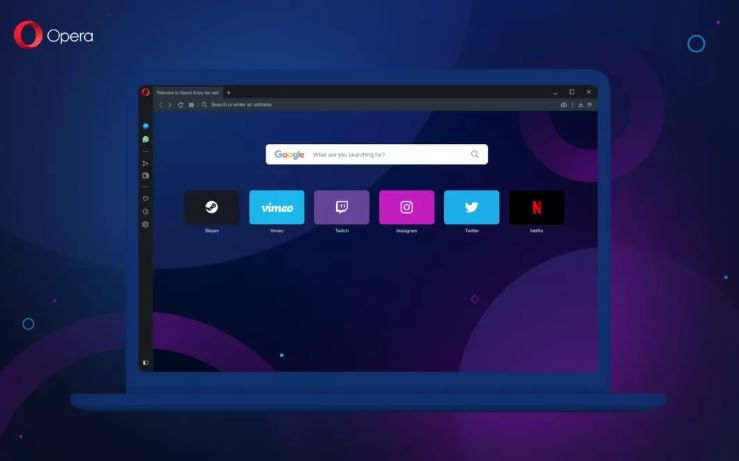Image resolution: width=739 pixels, height=461 pixels.
Task: Open the Twitter speed dial tile
Action: pos(471,207)
